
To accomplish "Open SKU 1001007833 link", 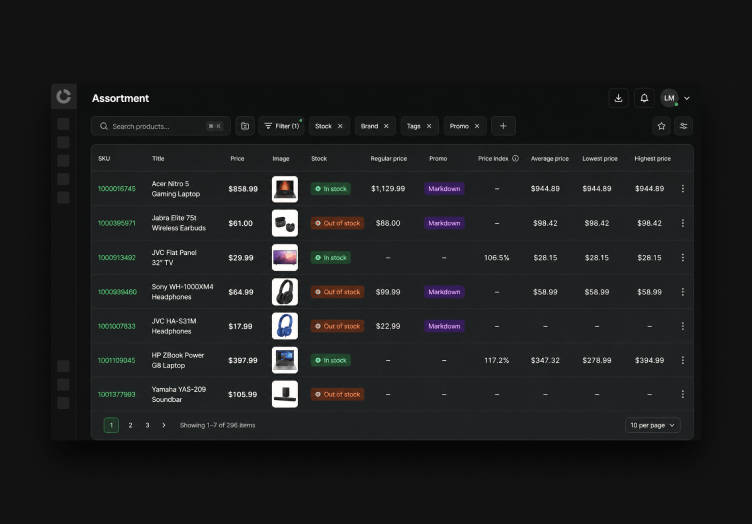I will pyautogui.click(x=117, y=326).
